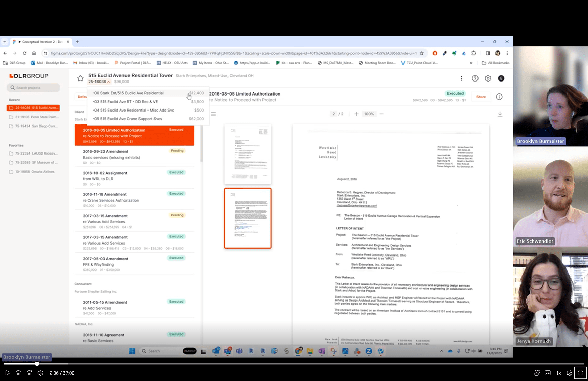
Task: Switch to the Conceptual Iteration 2 browser tab
Action: [41, 42]
